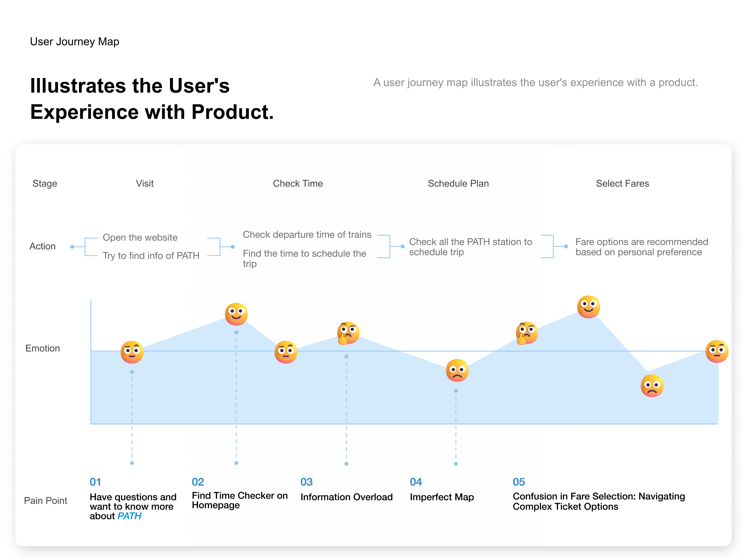The image size is (747, 560).
Task: Click the blue PATH link text
Action: (x=129, y=516)
